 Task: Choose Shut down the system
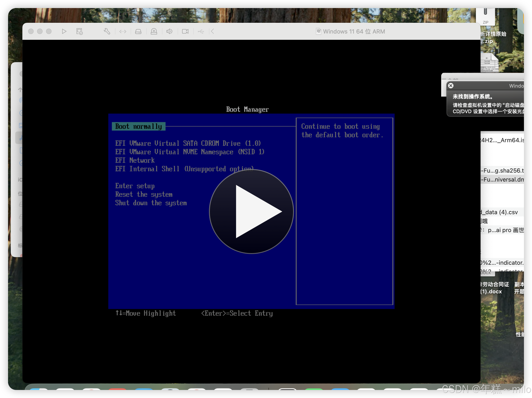coord(151,203)
